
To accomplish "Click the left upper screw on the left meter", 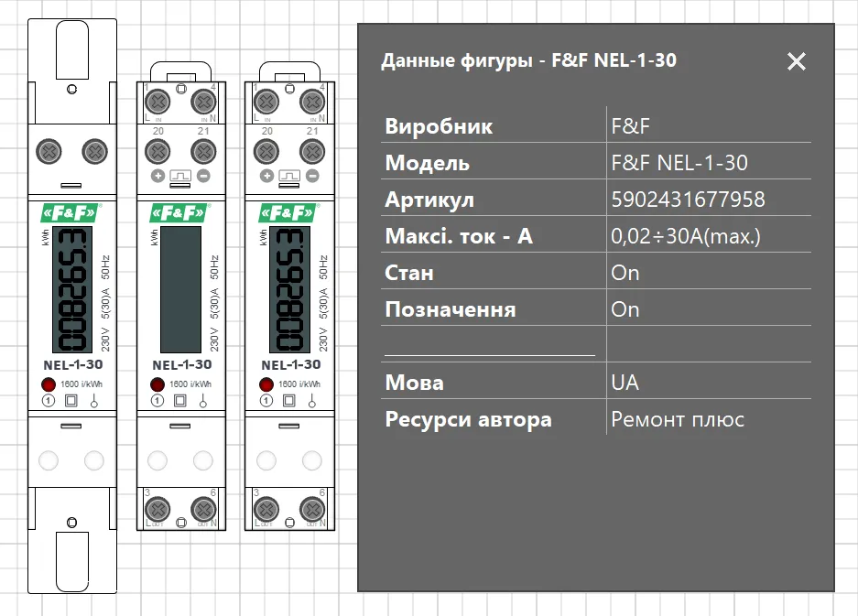I will click(x=49, y=152).
